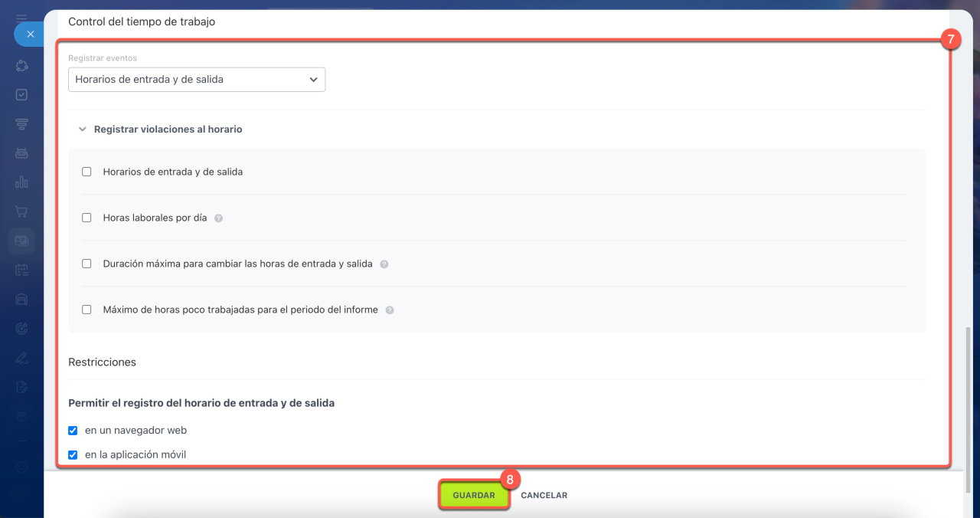Click the shopping cart icon in the sidebar
This screenshot has width=980, height=518.
pos(21,211)
